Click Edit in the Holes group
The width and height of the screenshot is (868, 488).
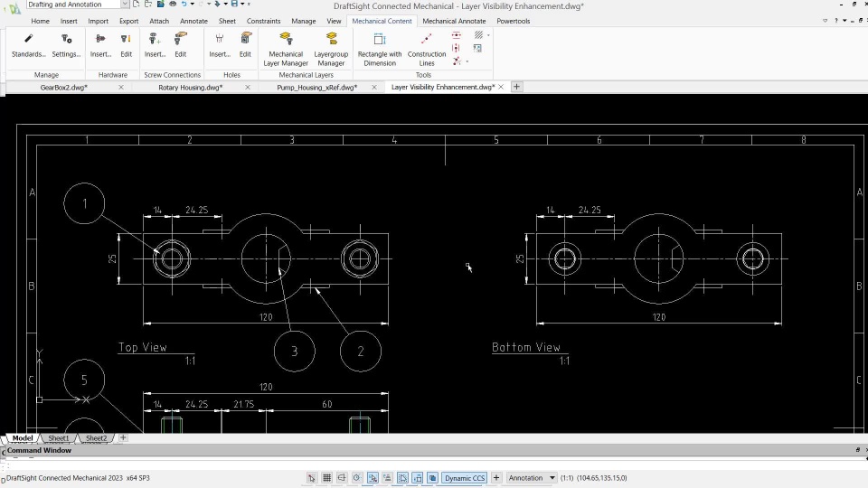coord(245,45)
